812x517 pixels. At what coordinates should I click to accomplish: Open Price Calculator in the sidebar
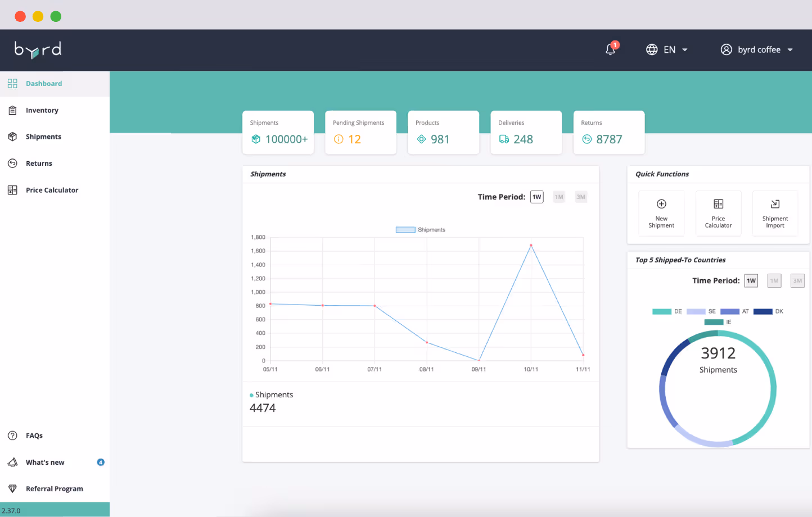(55, 190)
